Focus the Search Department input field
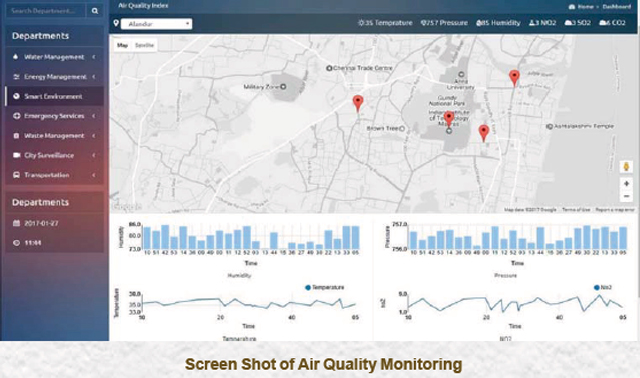 click(x=46, y=11)
